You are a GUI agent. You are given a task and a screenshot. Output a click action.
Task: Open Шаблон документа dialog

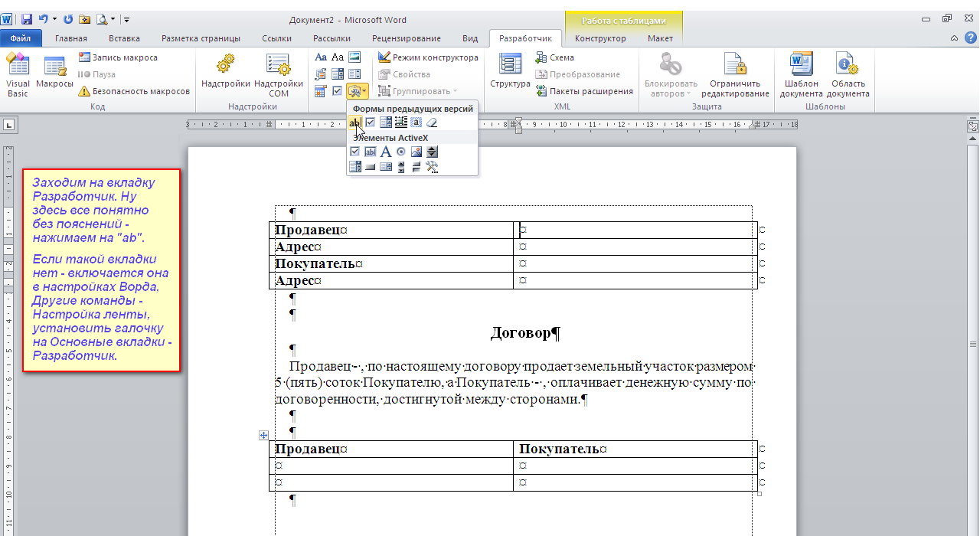pos(801,75)
